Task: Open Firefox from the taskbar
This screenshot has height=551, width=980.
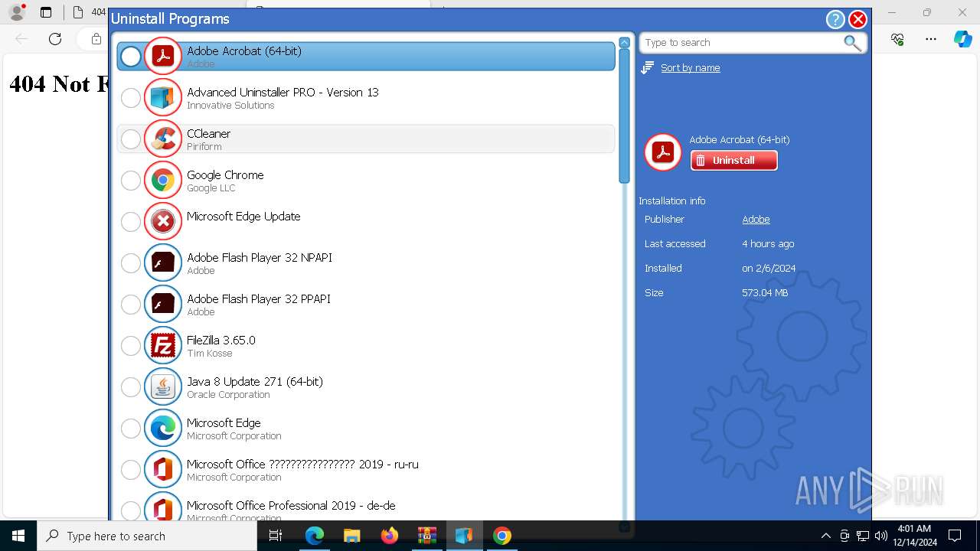Action: coord(390,536)
